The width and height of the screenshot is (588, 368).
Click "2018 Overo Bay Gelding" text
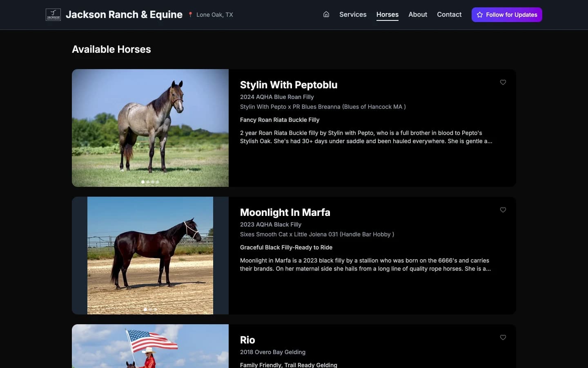pyautogui.click(x=273, y=352)
